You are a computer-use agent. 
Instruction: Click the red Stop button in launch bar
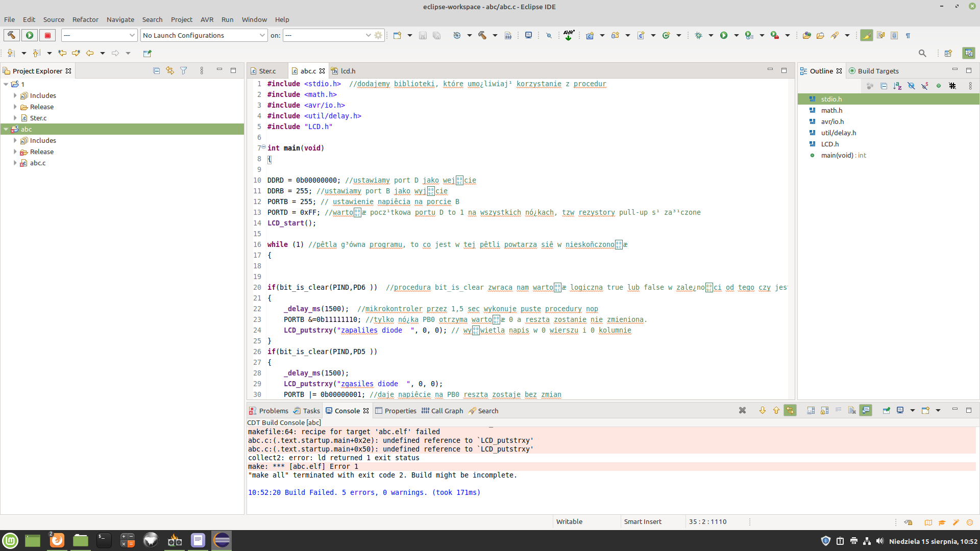click(47, 35)
